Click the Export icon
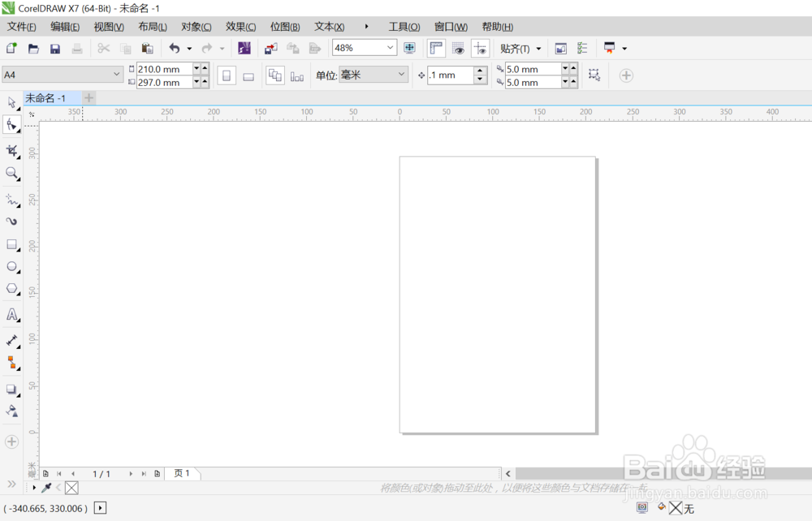The width and height of the screenshot is (812, 521). click(293, 49)
